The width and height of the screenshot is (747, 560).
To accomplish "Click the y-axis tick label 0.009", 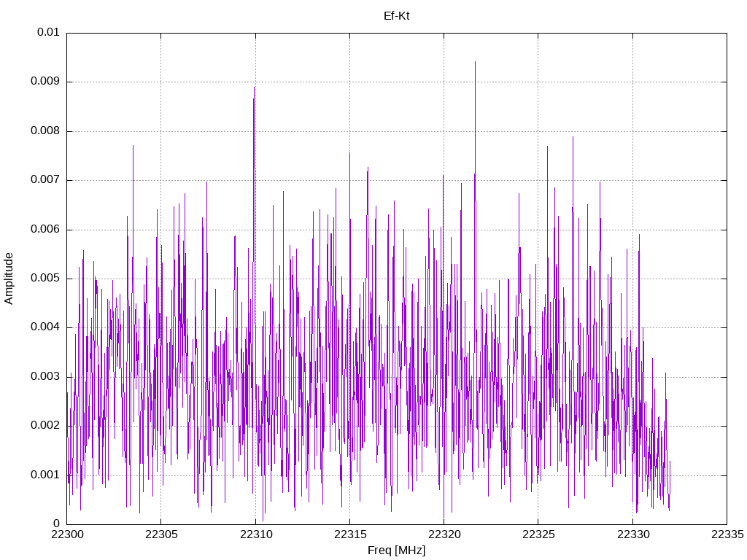I will tap(45, 82).
